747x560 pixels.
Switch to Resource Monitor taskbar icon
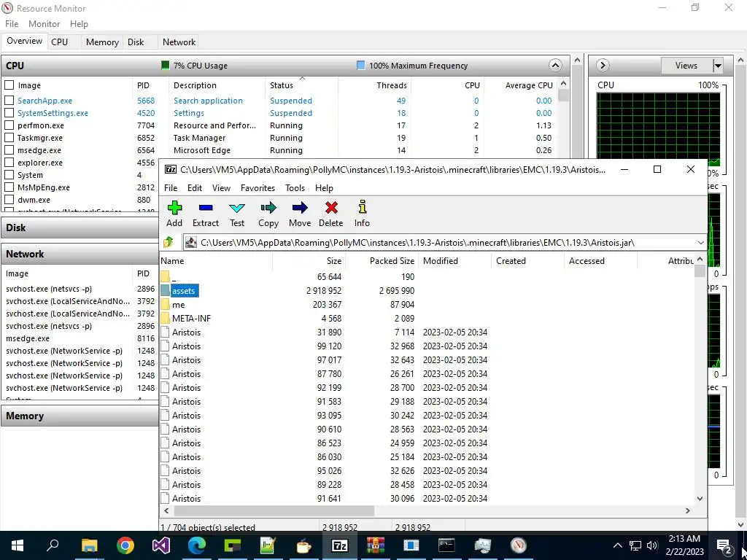coord(519,545)
